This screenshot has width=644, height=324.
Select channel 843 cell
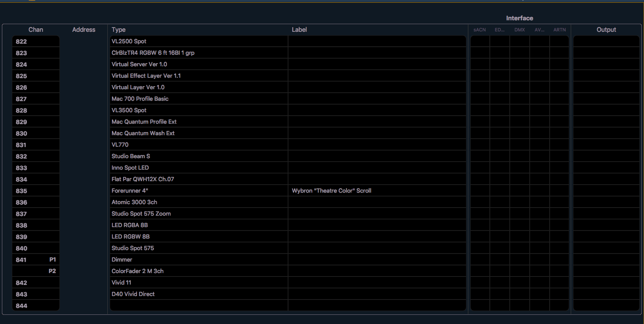[x=36, y=294]
